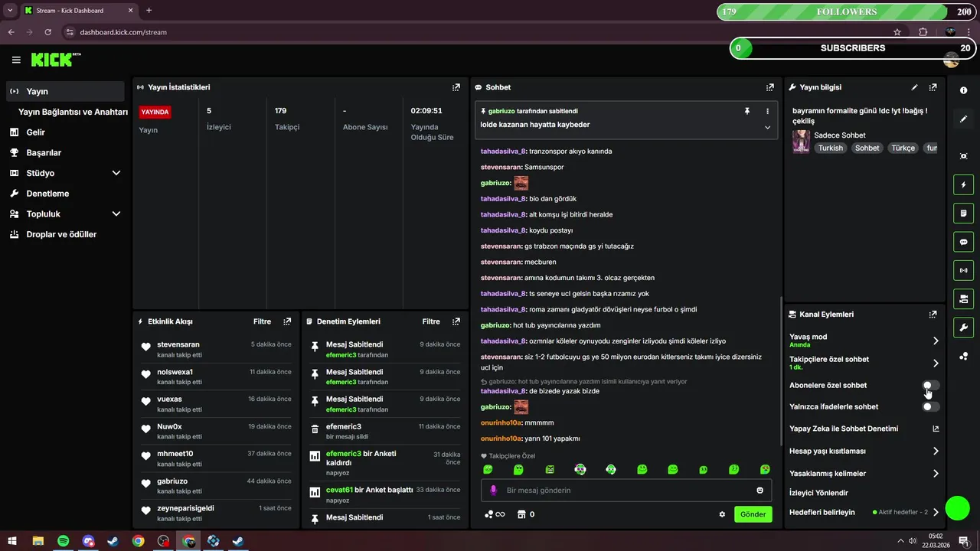Click the info icon in the right sidebar
The width and height of the screenshot is (980, 551).
(x=963, y=90)
